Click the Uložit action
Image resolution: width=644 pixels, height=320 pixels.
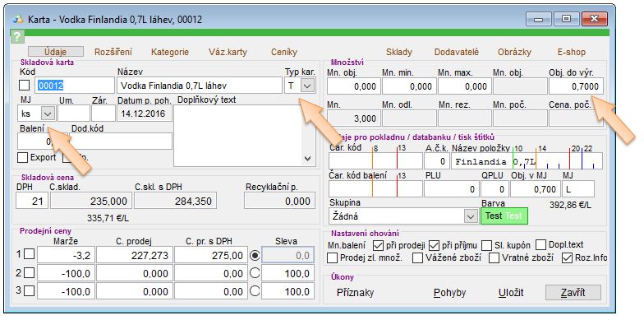click(511, 293)
